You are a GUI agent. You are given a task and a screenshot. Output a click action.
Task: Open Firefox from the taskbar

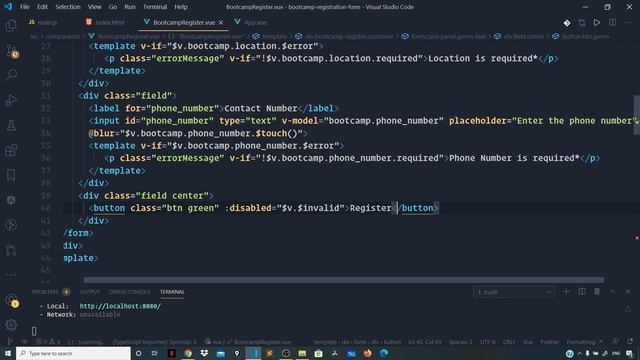click(367, 353)
